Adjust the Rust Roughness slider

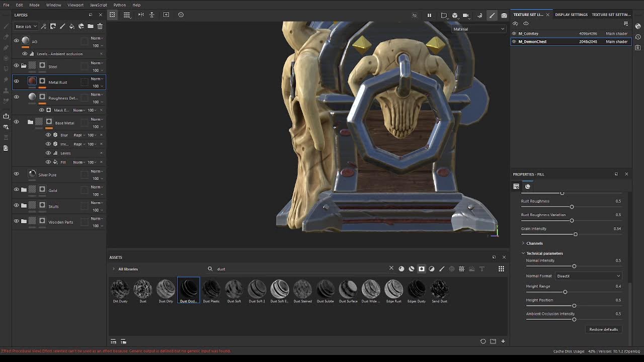click(x=572, y=207)
